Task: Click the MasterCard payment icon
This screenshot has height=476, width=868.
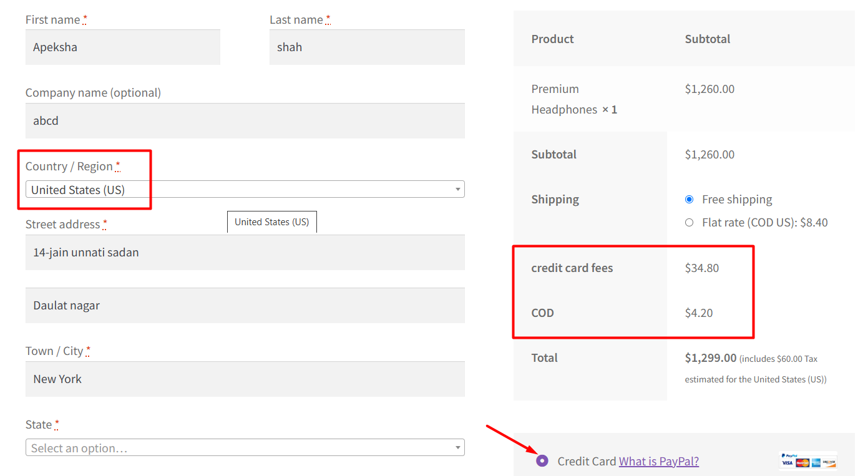Action: click(x=802, y=463)
